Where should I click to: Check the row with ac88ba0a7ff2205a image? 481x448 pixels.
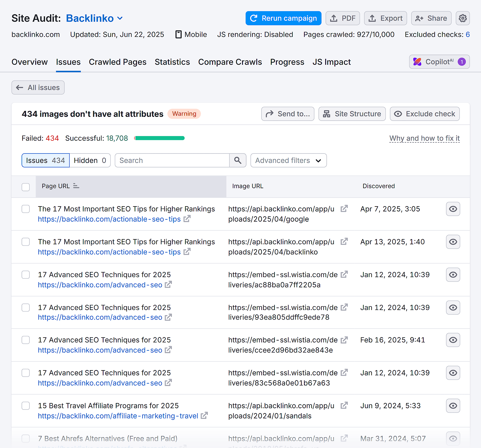26,275
